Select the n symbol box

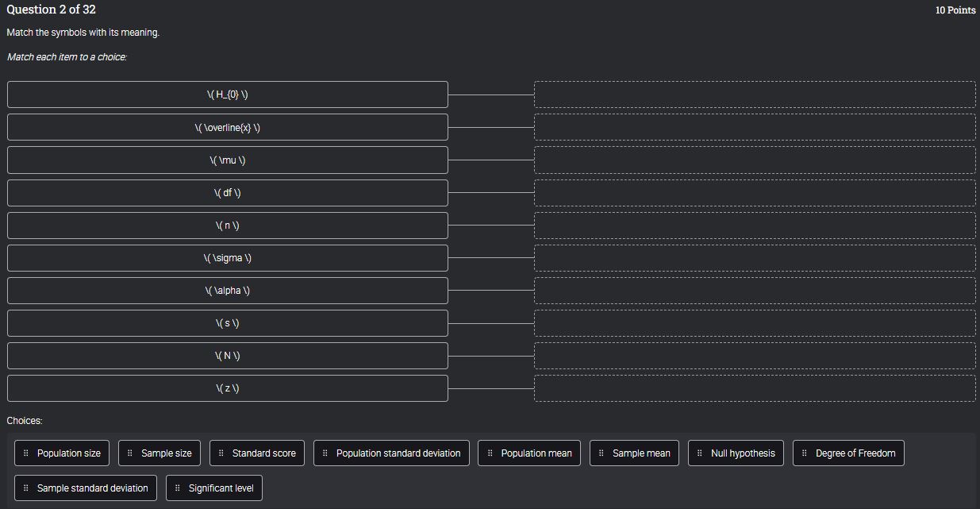(x=227, y=225)
